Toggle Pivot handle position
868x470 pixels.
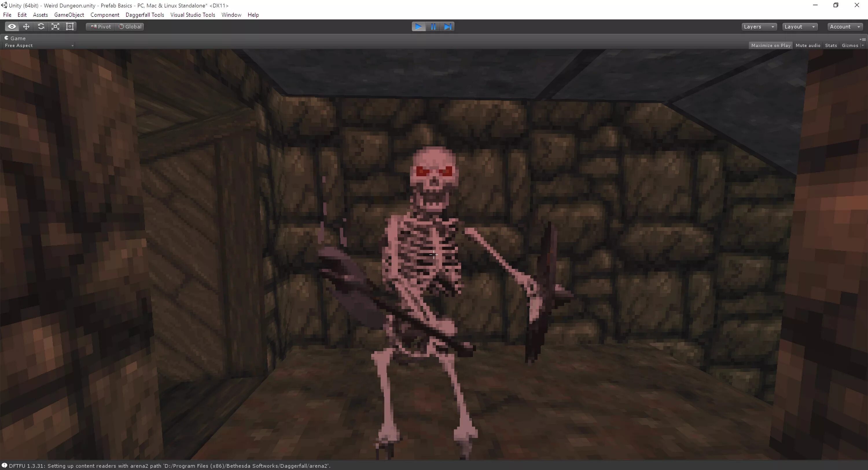pyautogui.click(x=101, y=27)
